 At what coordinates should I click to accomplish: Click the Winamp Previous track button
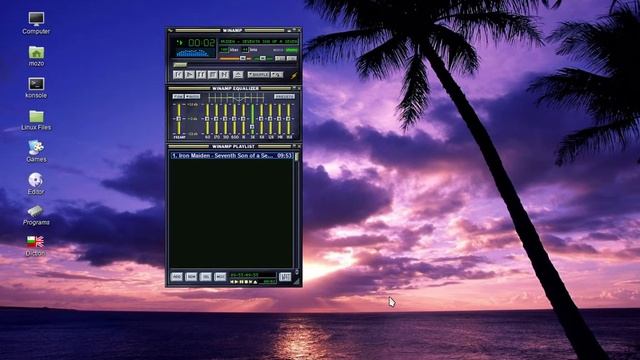click(x=178, y=75)
